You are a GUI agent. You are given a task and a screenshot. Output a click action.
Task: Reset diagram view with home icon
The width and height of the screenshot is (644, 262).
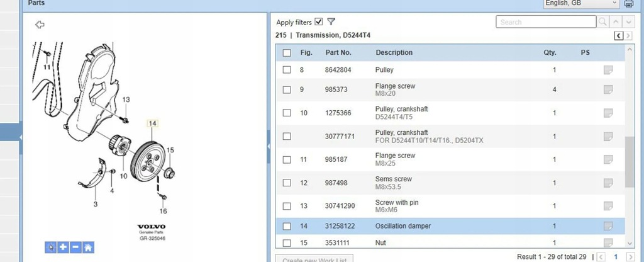click(88, 247)
